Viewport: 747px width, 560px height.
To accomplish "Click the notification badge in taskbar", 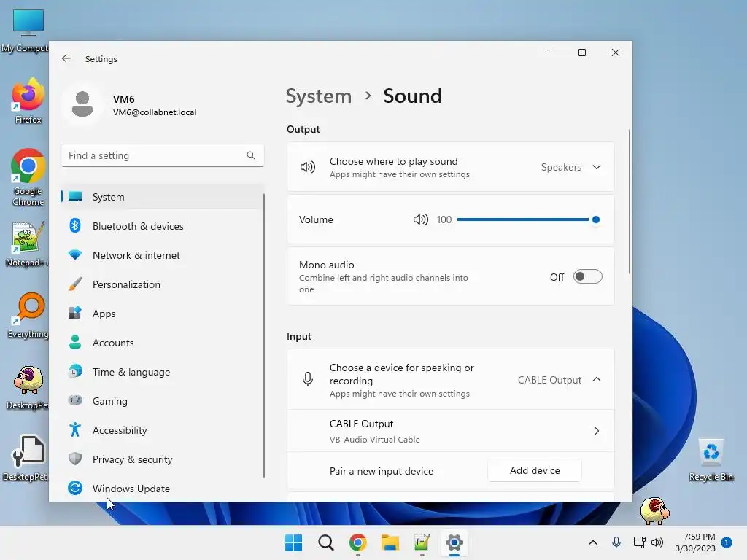I will (x=727, y=542).
